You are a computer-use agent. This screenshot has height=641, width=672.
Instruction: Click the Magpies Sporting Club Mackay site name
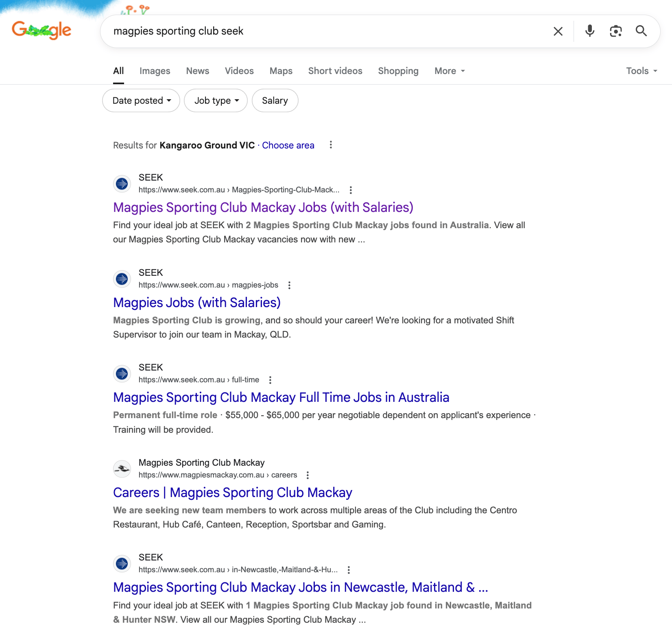[201, 462]
